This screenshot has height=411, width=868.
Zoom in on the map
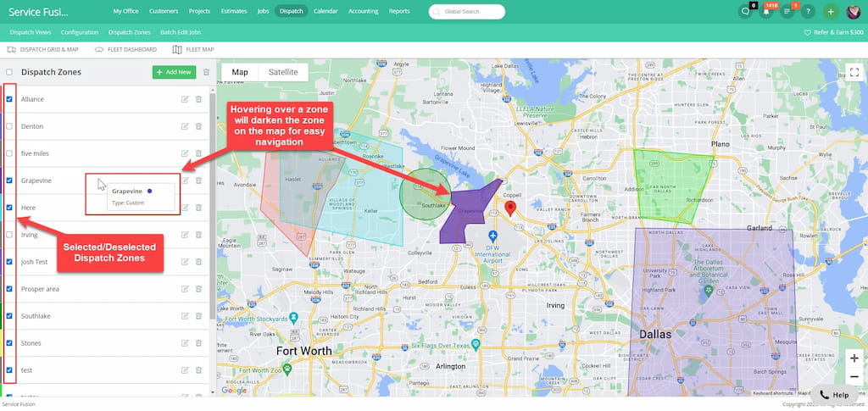coord(854,358)
